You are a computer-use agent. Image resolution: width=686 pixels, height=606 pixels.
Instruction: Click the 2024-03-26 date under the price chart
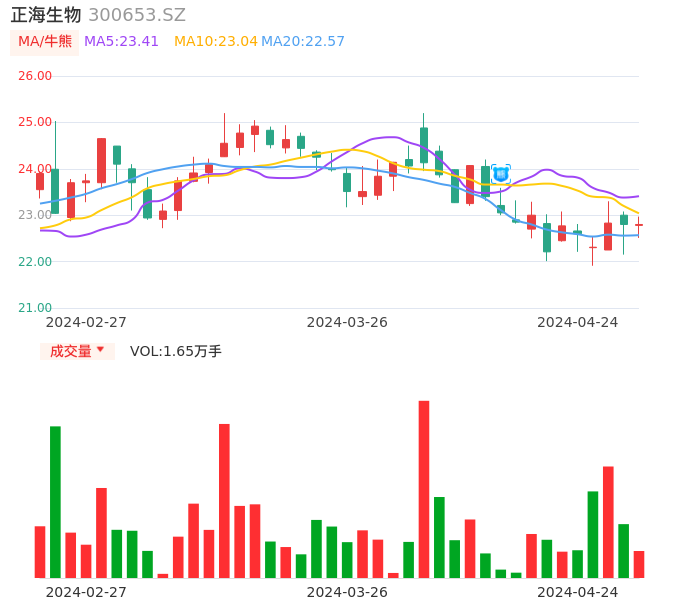(x=347, y=322)
